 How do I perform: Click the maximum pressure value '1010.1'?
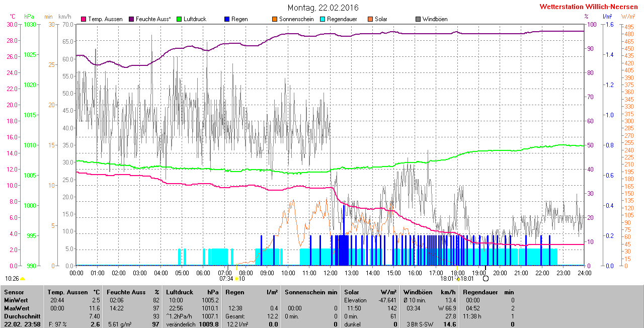(210, 308)
